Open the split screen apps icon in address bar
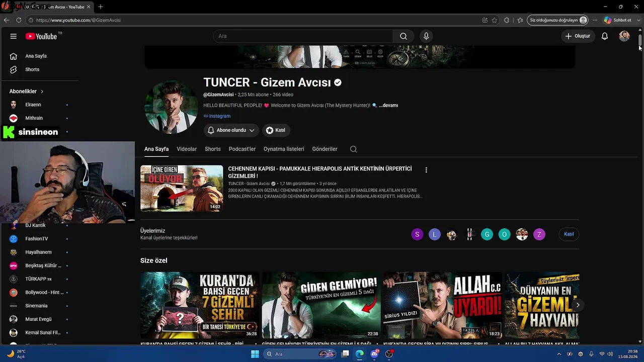The image size is (644, 362). pos(485,20)
